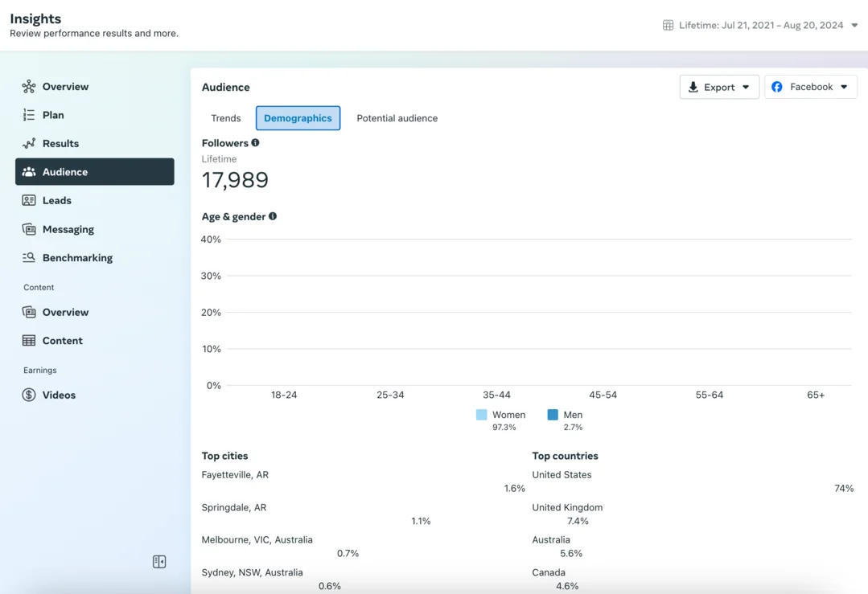Select the Demographics tab

(298, 118)
